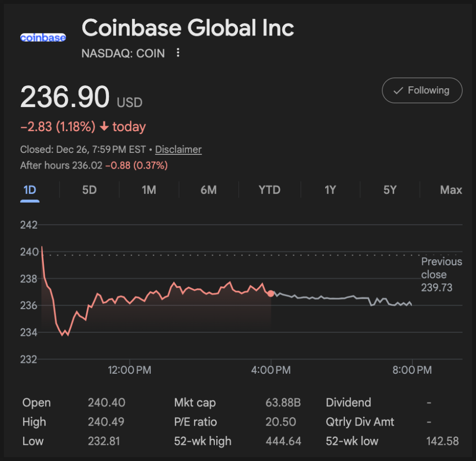Click the Coinbase Global Inc title
Viewport: 476px width, 461px height.
pyautogui.click(x=188, y=28)
